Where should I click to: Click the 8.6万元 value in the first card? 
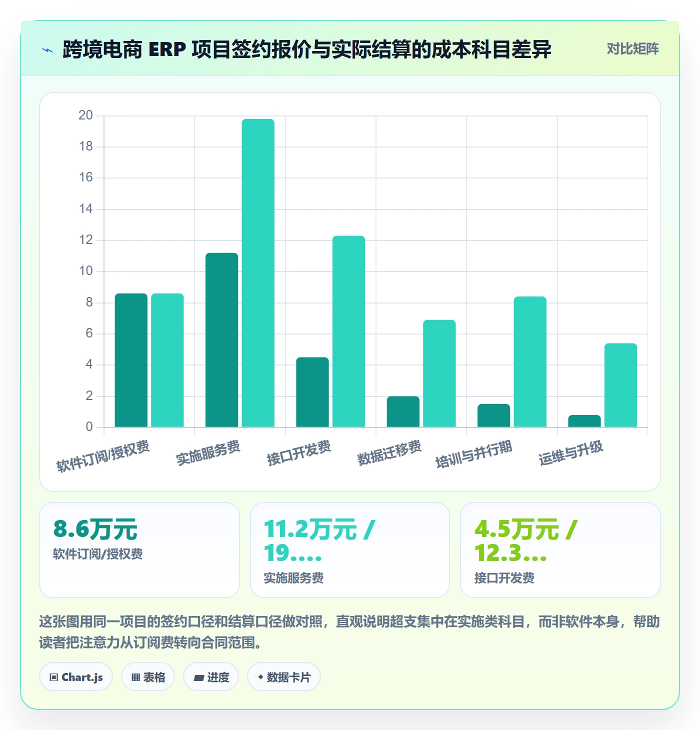pyautogui.click(x=95, y=529)
